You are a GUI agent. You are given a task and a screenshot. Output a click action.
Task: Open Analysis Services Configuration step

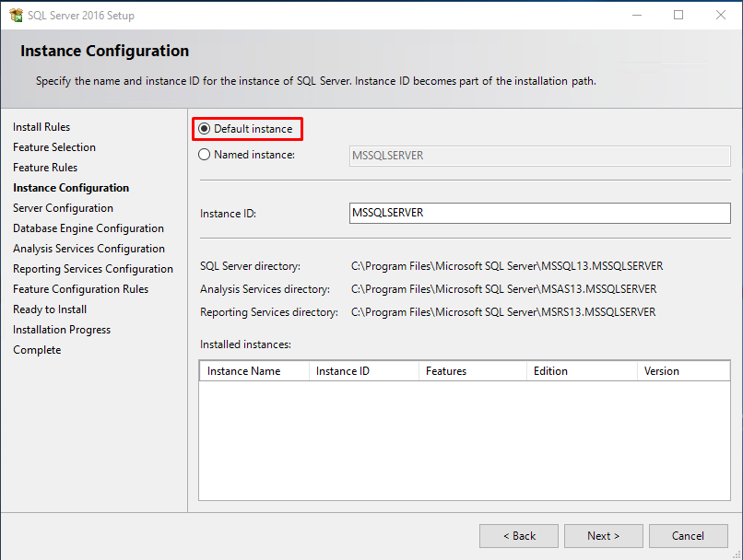(88, 249)
